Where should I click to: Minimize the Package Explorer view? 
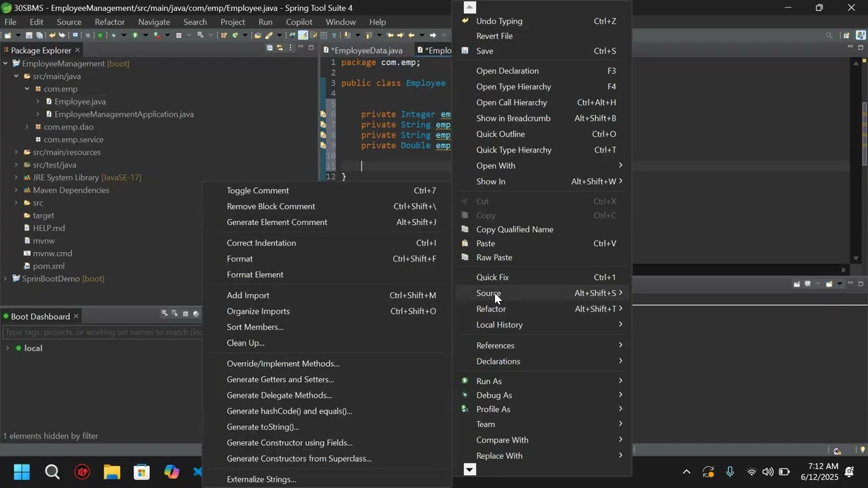tap(301, 48)
